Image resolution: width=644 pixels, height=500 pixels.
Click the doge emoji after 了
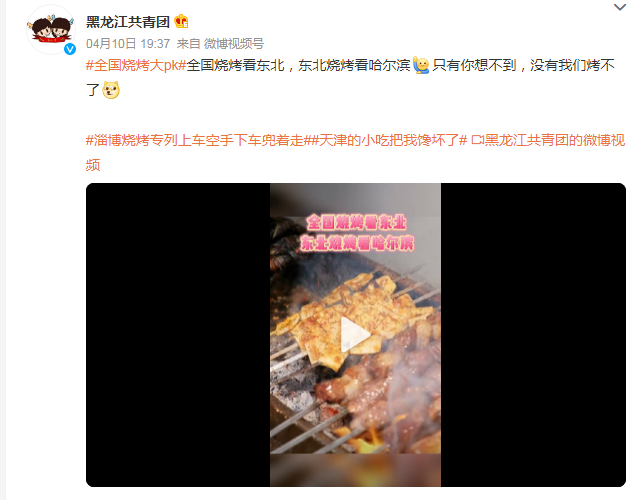(x=111, y=90)
